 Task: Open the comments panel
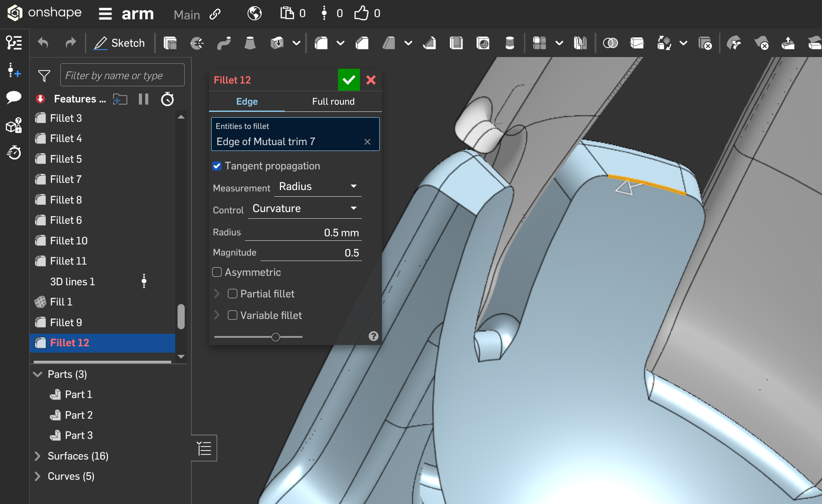click(x=14, y=97)
